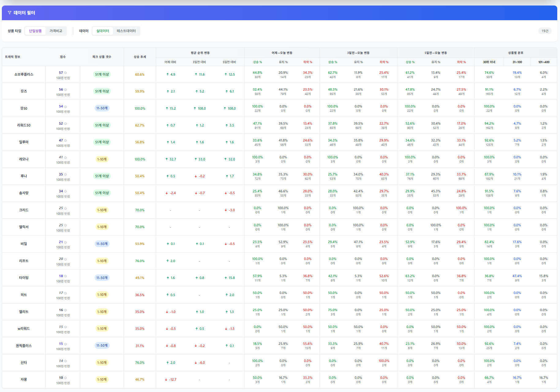This screenshot has width=560, height=392.
Task: Click 소보루플러스 traffic name cell
Action: pos(24,74)
